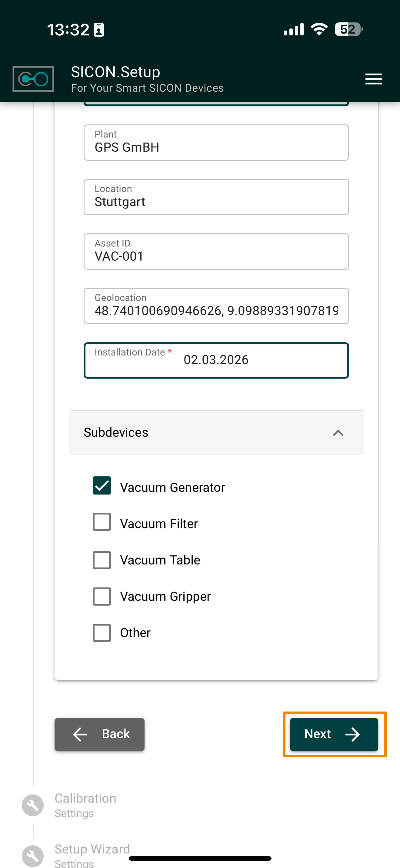Image resolution: width=400 pixels, height=868 pixels.
Task: Open the hamburger menu
Action: point(373,79)
